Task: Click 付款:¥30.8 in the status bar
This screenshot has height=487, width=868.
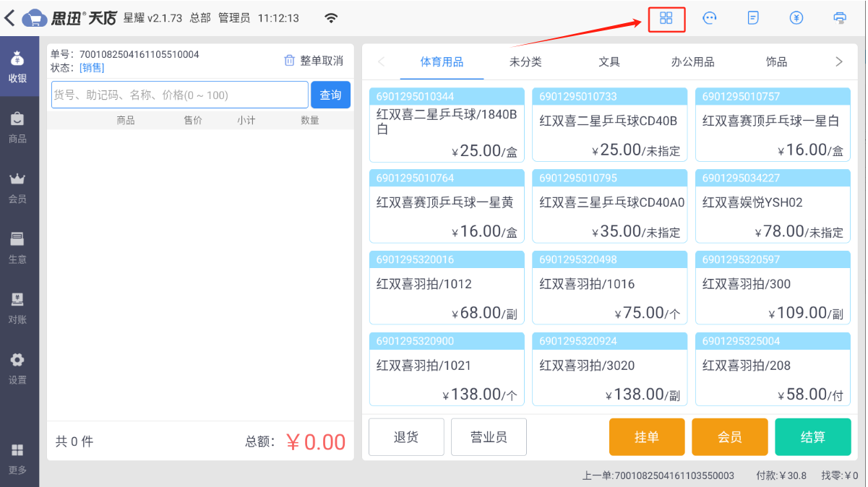Action: coord(781,475)
